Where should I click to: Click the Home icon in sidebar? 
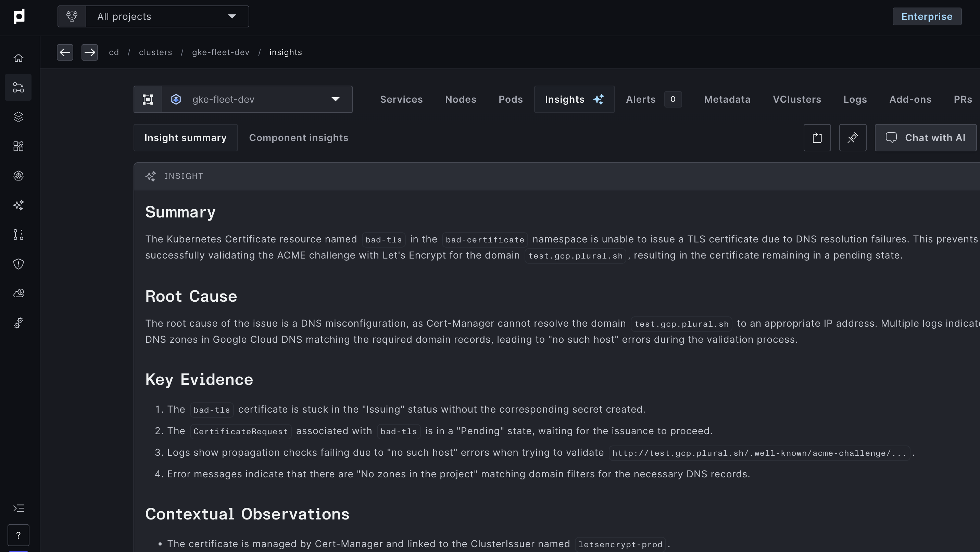pyautogui.click(x=18, y=58)
